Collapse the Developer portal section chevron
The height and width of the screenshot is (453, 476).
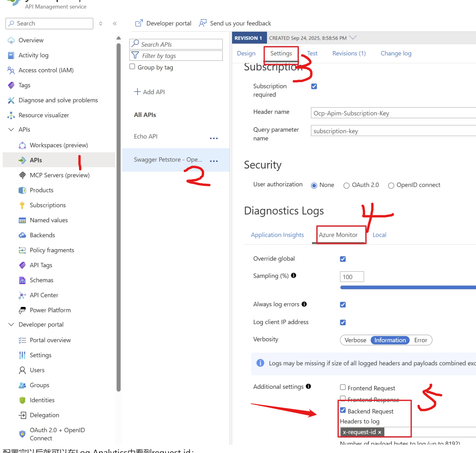click(x=11, y=325)
